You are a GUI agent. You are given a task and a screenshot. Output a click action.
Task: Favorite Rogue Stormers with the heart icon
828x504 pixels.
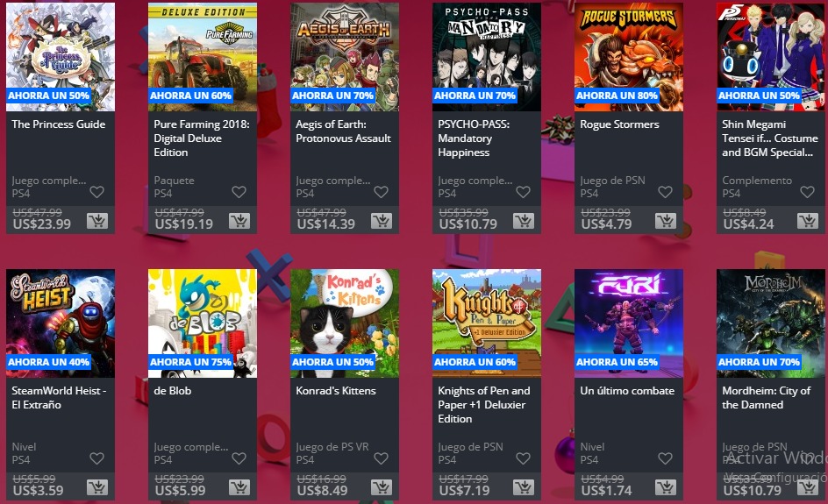click(x=666, y=192)
